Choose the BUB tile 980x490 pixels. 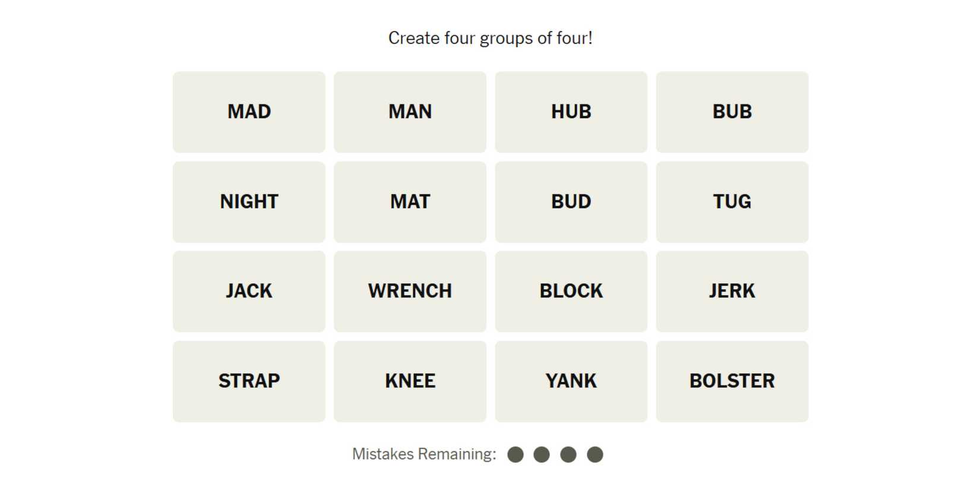(x=732, y=112)
